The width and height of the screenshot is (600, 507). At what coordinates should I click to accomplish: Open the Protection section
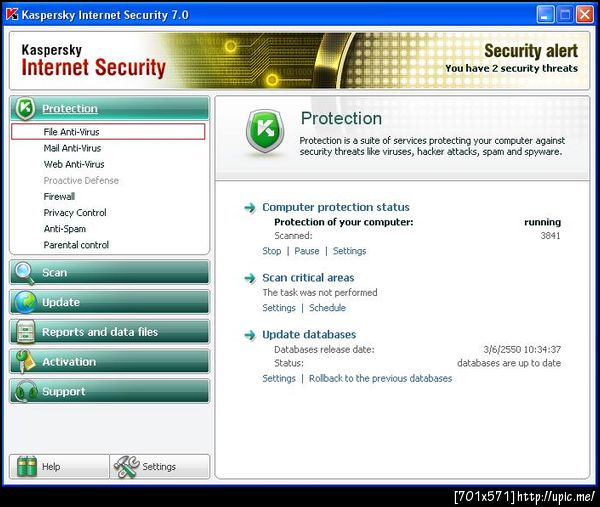109,109
